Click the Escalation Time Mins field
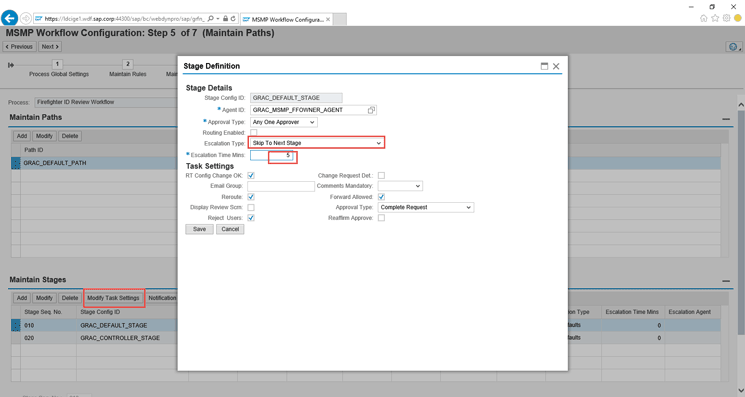Screen dimensions: 745x397 [x=272, y=155]
